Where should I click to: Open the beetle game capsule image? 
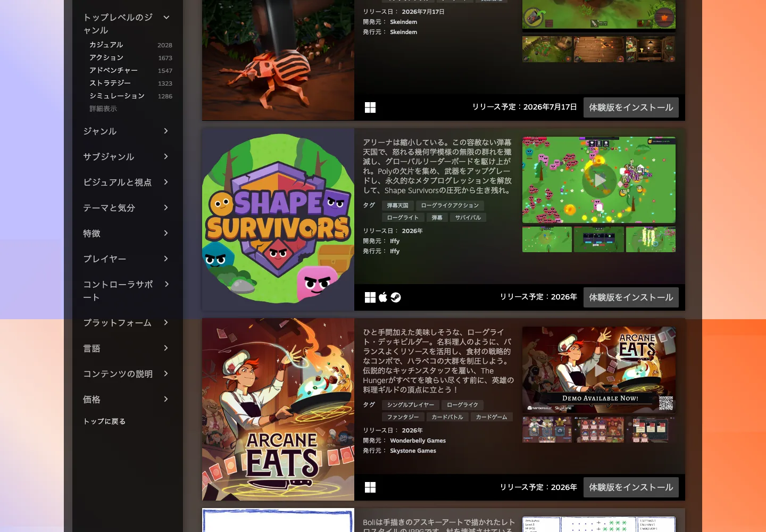tap(278, 60)
